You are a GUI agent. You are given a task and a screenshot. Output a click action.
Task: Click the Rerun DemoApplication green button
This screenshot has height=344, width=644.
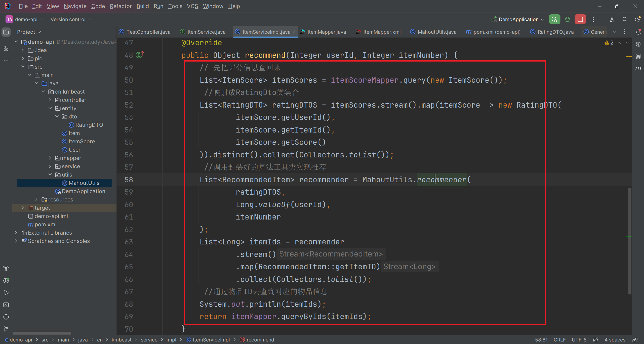coord(554,19)
